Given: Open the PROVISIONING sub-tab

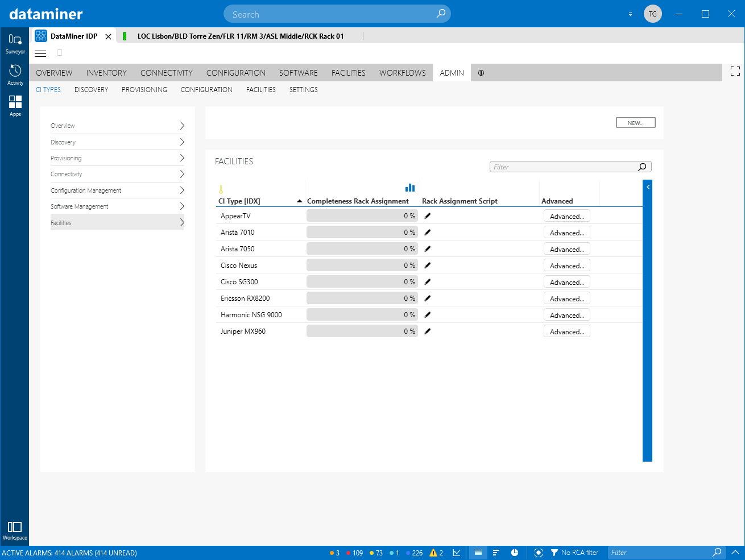Looking at the screenshot, I should (x=144, y=90).
